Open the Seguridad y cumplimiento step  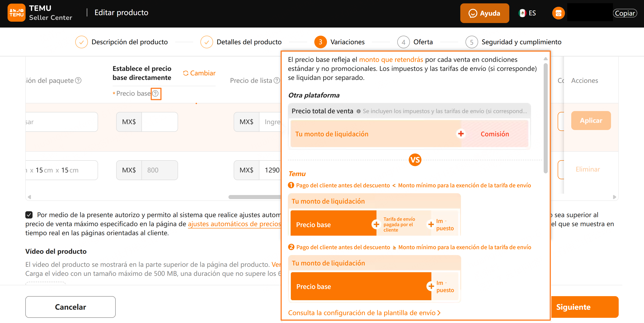[x=521, y=42]
